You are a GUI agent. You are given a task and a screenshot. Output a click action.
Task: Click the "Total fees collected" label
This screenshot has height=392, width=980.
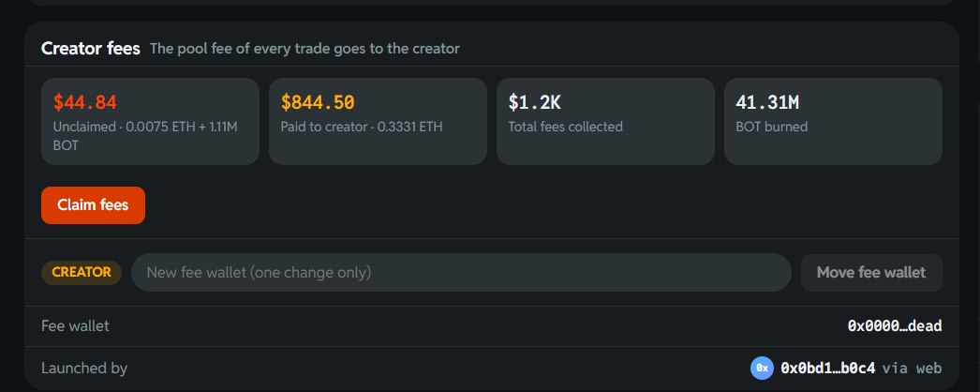pos(566,127)
